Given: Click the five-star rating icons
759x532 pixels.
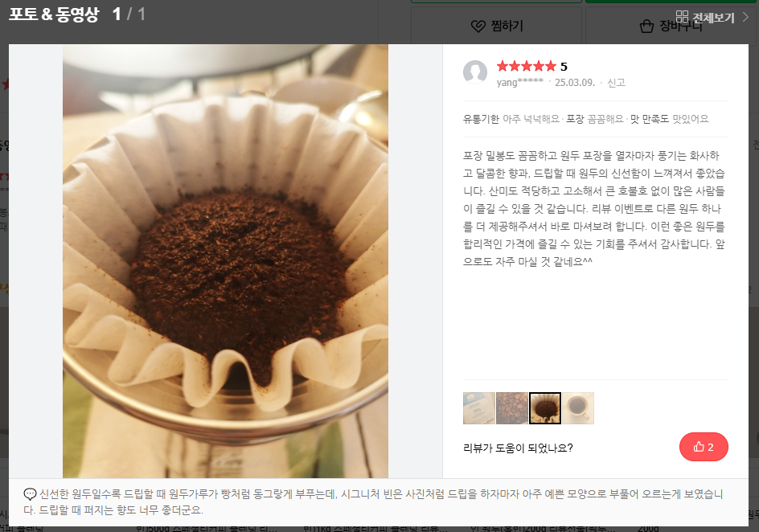Looking at the screenshot, I should [526, 66].
